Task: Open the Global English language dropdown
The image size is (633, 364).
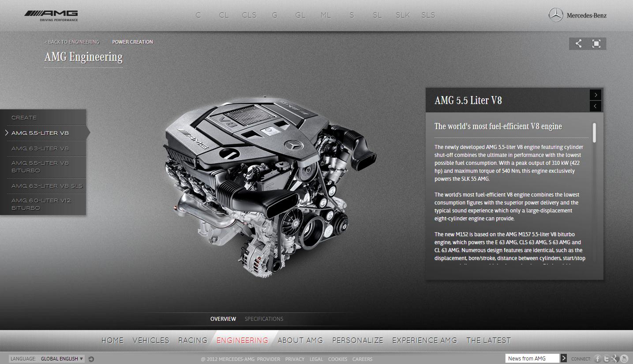Action: click(62, 359)
